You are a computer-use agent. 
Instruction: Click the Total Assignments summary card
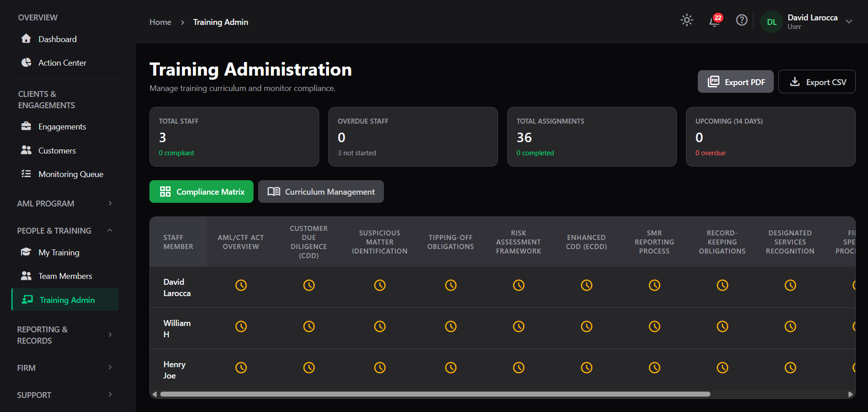[592, 137]
